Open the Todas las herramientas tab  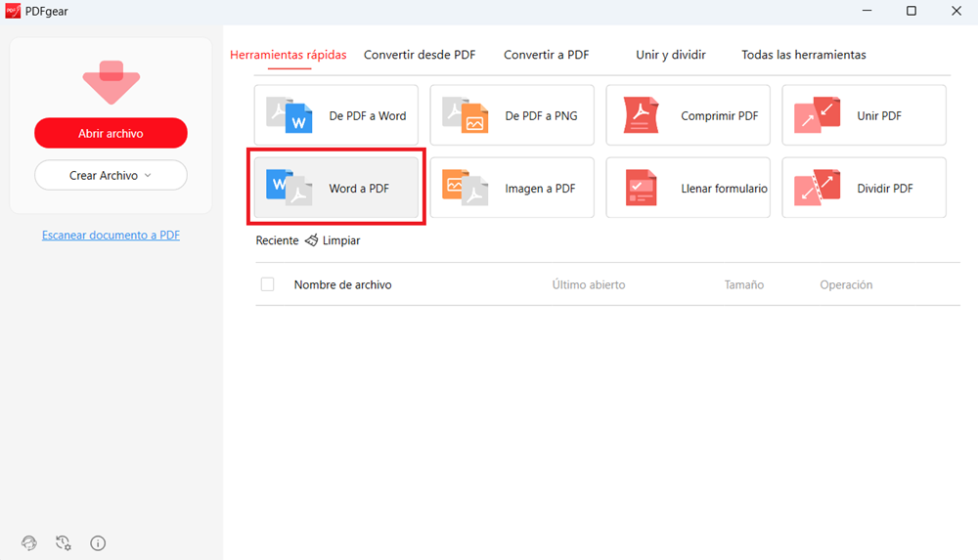pyautogui.click(x=804, y=55)
